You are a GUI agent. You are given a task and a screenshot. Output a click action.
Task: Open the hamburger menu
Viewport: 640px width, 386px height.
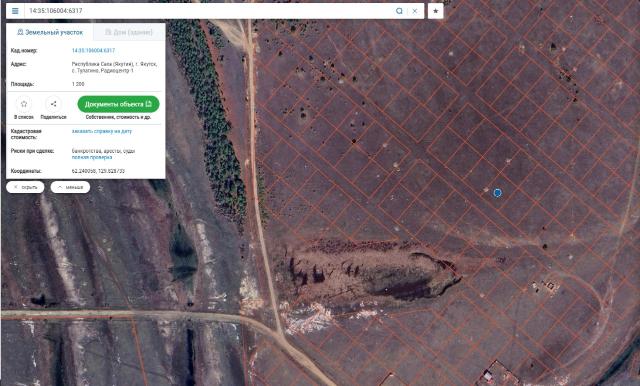[15, 11]
